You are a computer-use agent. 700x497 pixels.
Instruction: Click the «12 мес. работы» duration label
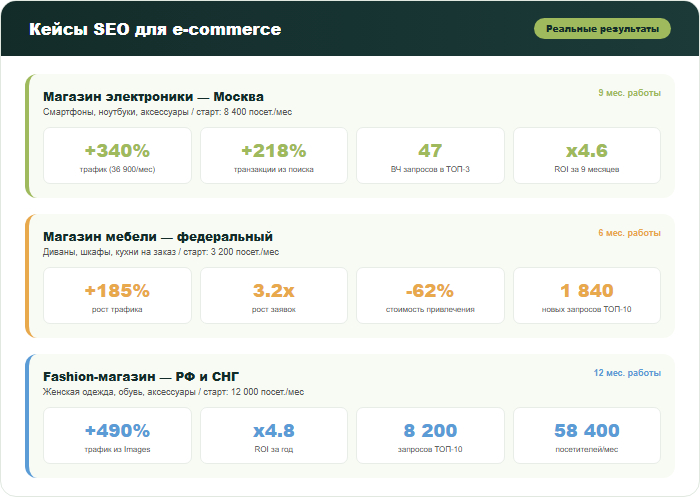[x=627, y=373]
